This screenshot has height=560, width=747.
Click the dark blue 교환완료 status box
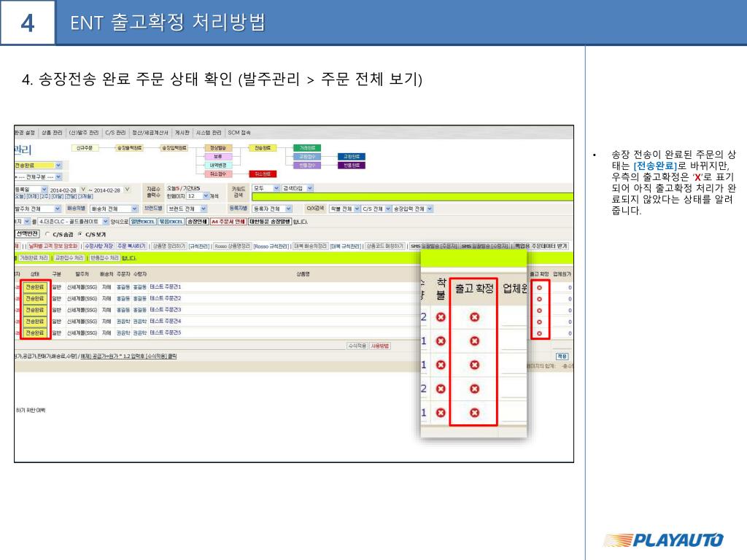pos(352,157)
